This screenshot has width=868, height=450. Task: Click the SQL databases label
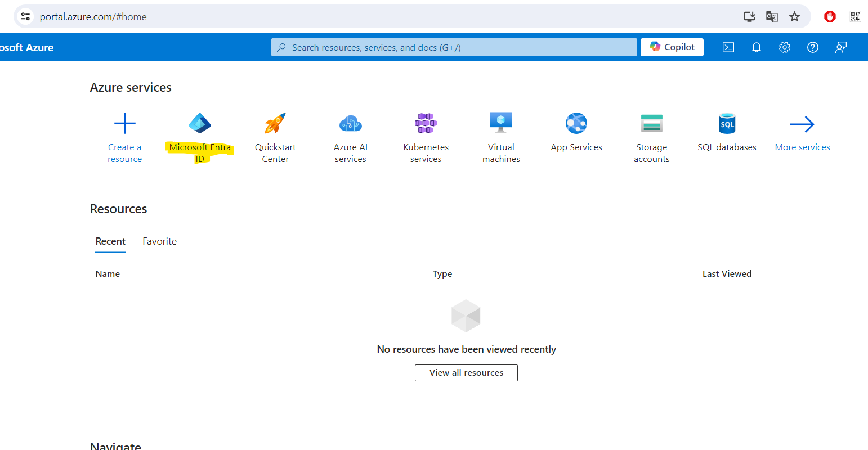tap(727, 147)
